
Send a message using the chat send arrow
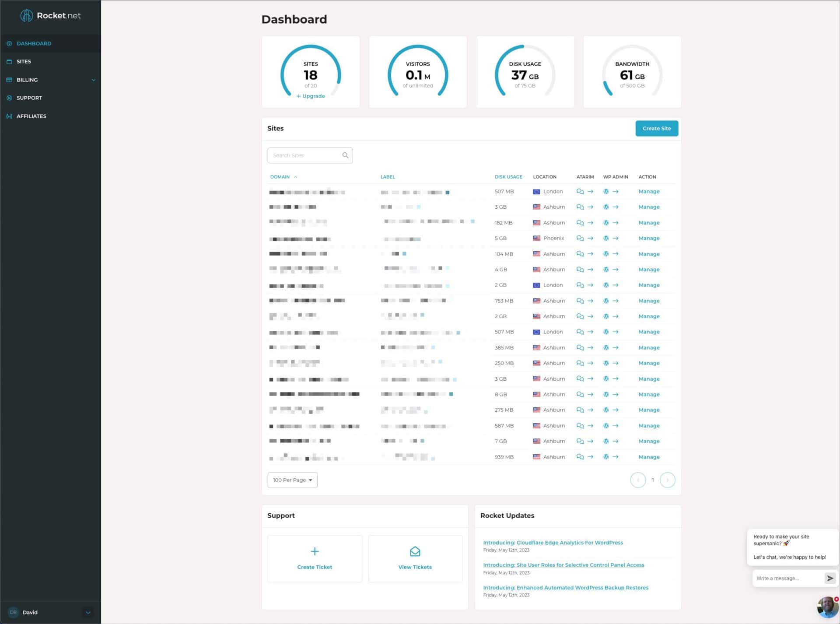pos(830,578)
